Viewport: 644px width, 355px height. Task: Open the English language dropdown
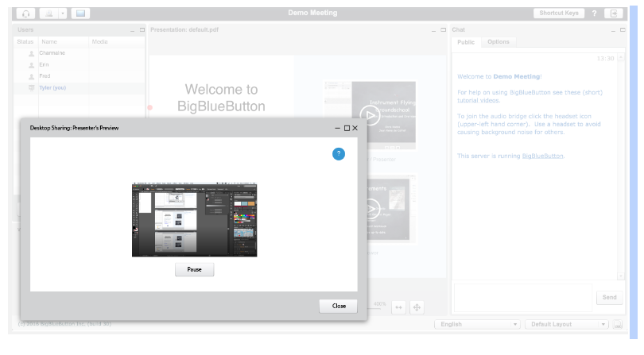click(x=477, y=324)
